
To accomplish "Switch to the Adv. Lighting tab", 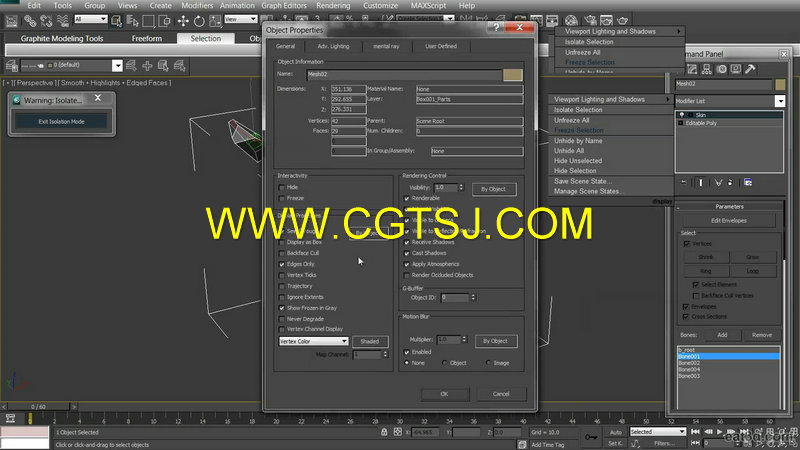I will (x=333, y=46).
